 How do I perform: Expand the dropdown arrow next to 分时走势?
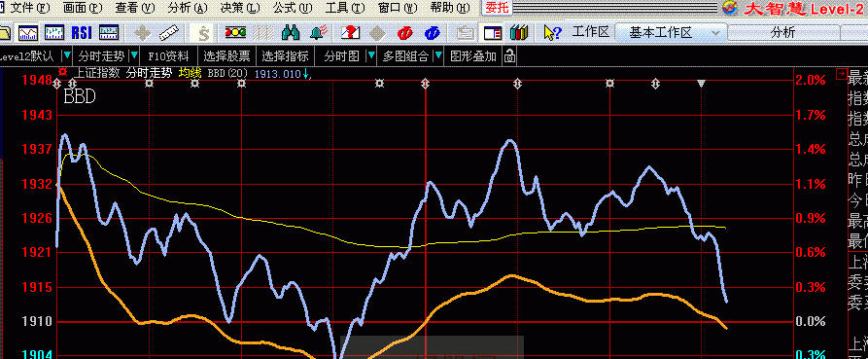click(x=135, y=56)
